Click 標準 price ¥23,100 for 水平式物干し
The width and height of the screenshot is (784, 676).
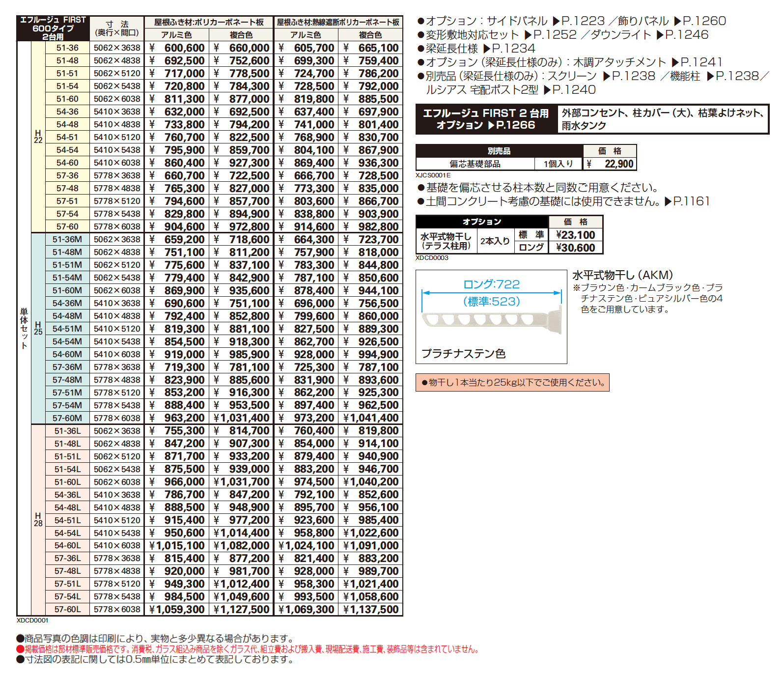click(576, 235)
